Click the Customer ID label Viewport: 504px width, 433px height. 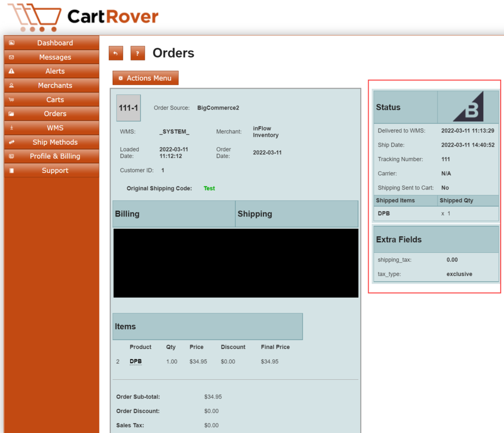click(x=137, y=171)
